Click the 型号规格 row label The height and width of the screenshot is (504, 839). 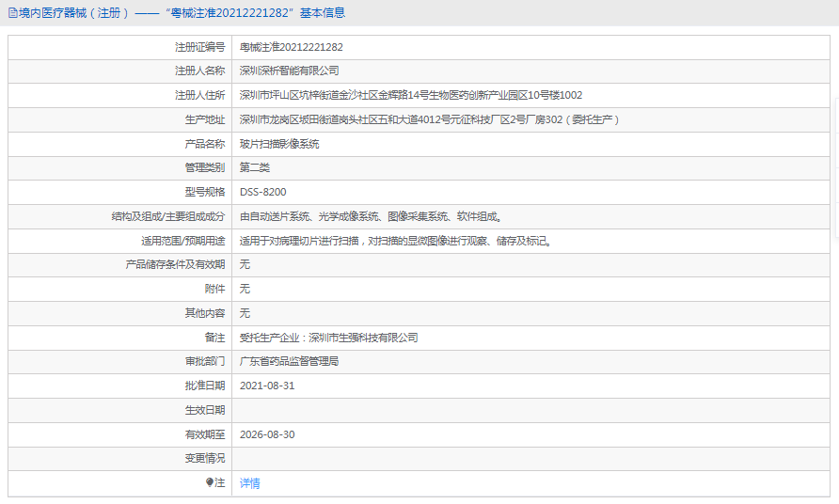tap(205, 192)
